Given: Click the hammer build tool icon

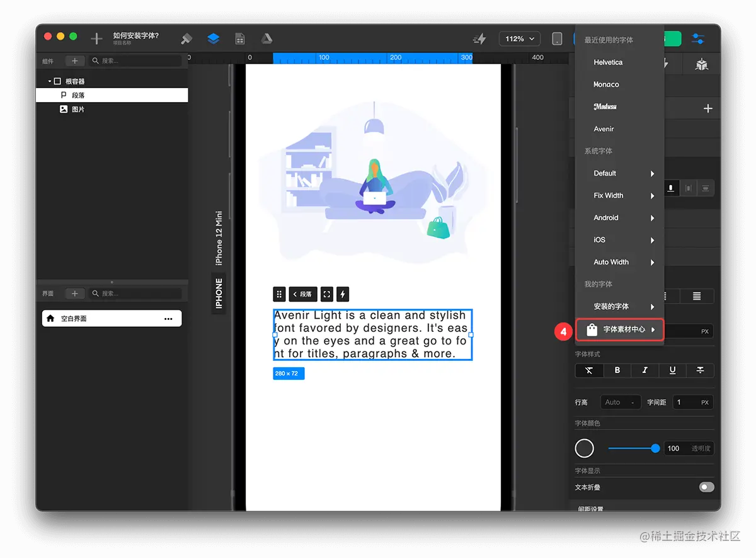Looking at the screenshot, I should pyautogui.click(x=186, y=38).
